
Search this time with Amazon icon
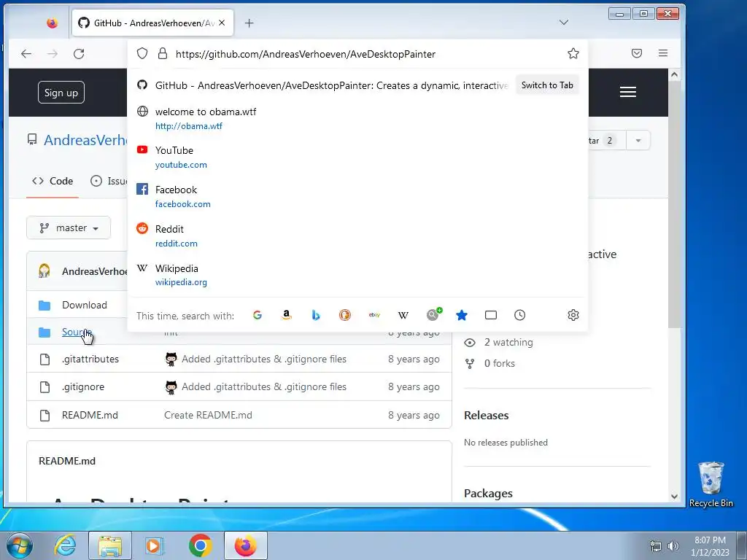pyautogui.click(x=286, y=315)
